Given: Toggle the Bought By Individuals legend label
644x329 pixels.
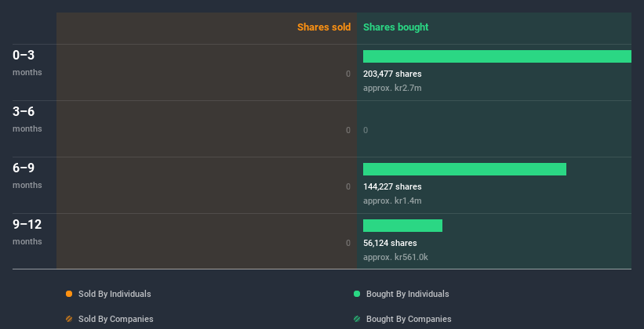Looking at the screenshot, I should point(407,294).
